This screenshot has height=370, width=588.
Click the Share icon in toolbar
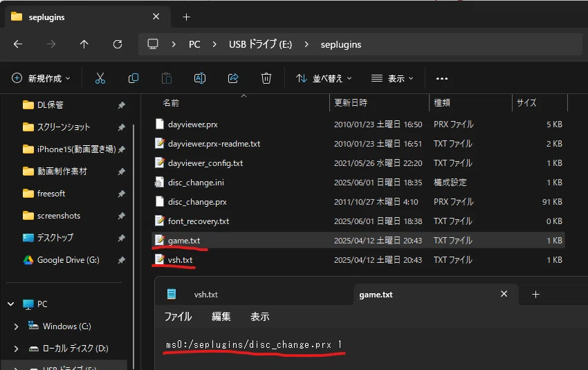(x=233, y=78)
